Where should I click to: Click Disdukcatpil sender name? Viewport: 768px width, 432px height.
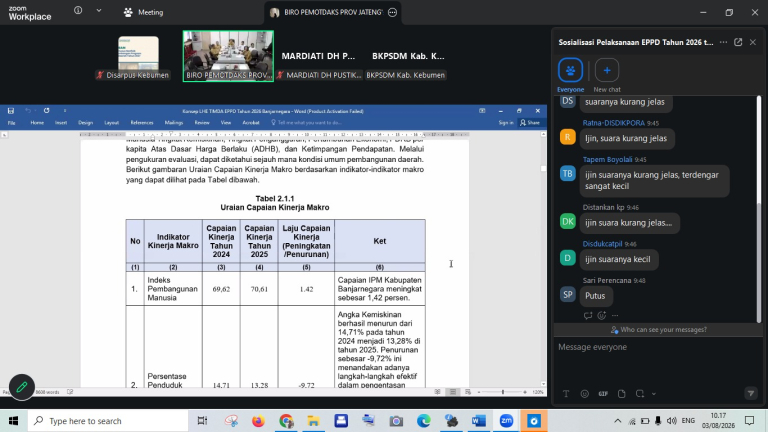click(x=602, y=243)
